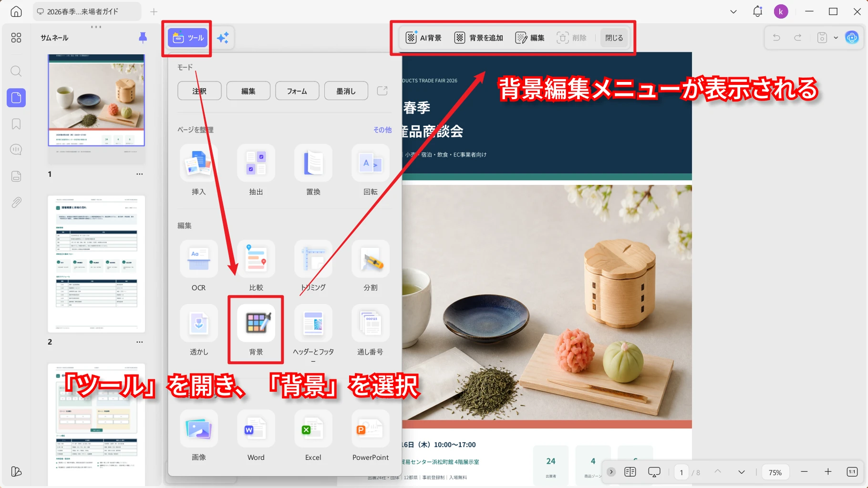Toggle the thumbnails panel icon in sidebar
Image resolution: width=868 pixels, height=488 pixels.
[x=16, y=98]
